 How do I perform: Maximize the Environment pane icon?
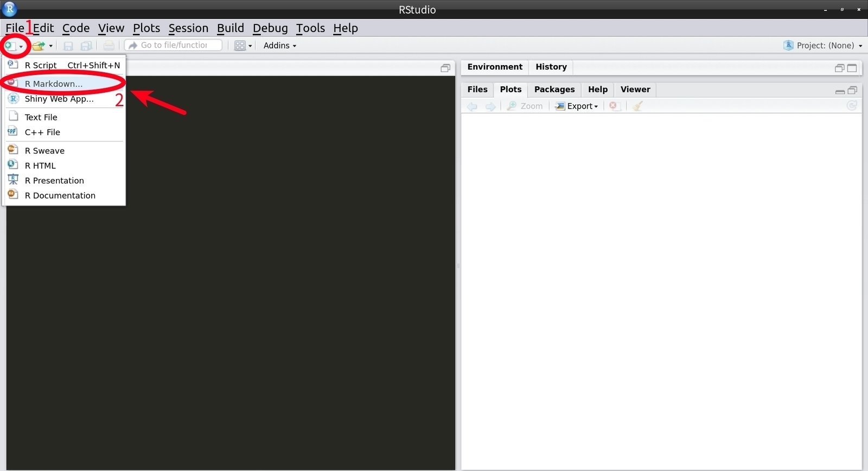[852, 68]
